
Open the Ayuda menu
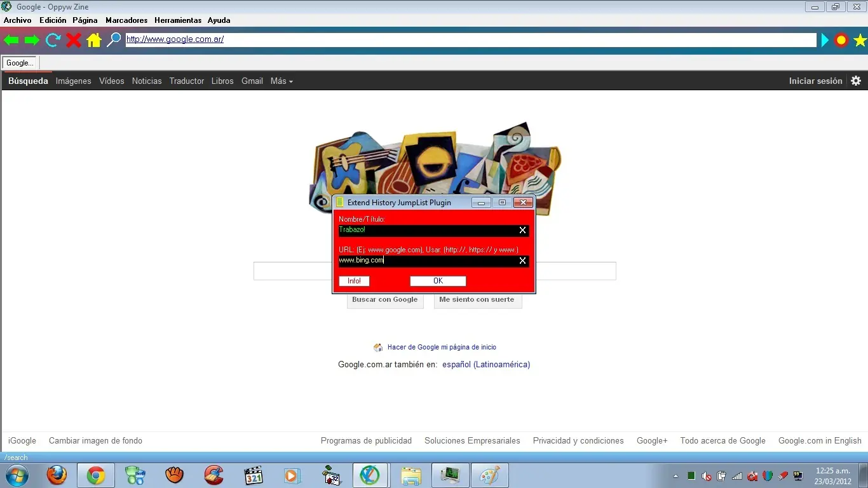[x=219, y=20]
